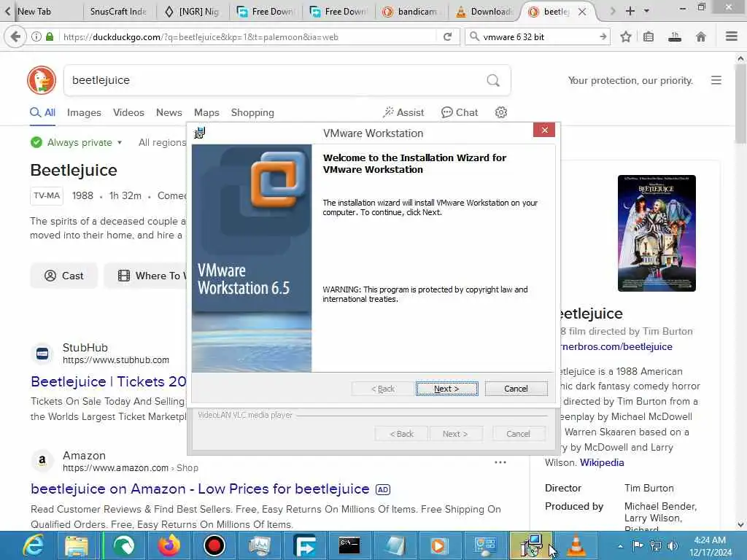This screenshot has height=560, width=747.
Task: Select the News search tab
Action: click(x=169, y=112)
